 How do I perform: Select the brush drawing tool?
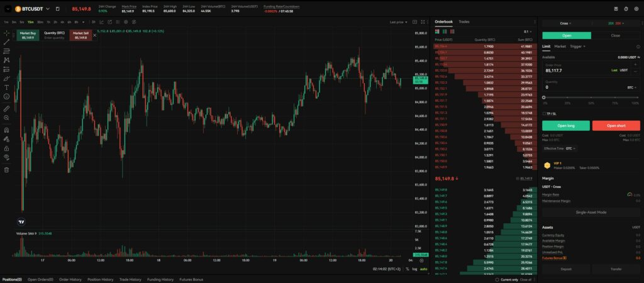tap(6, 78)
